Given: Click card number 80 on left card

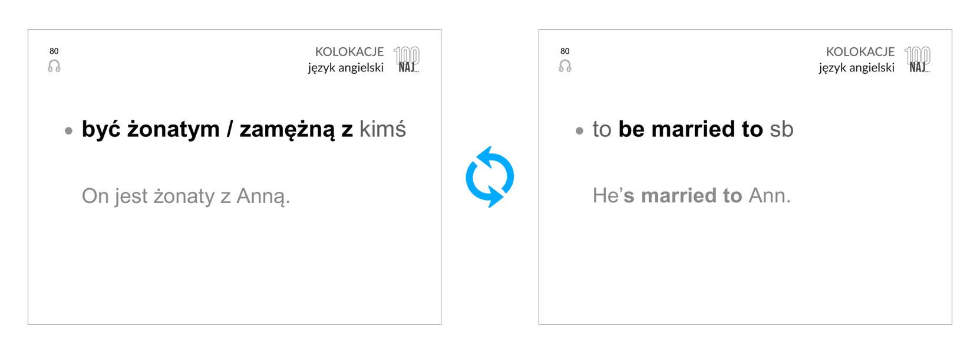Looking at the screenshot, I should [x=54, y=51].
